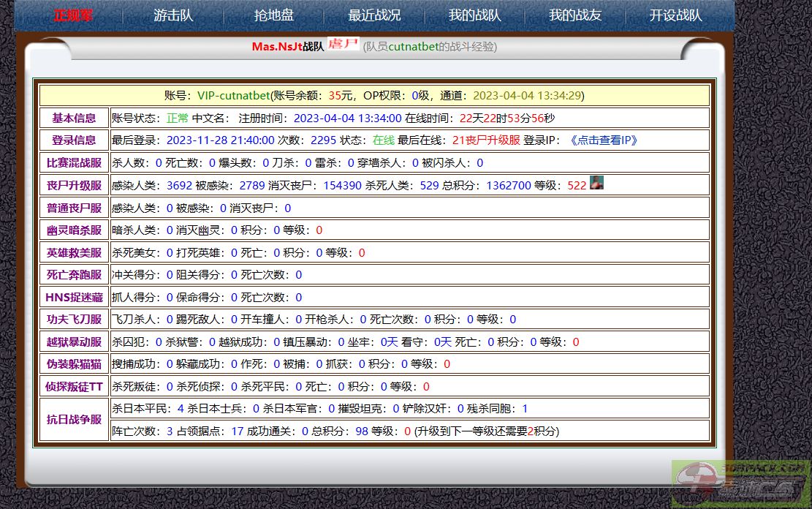Select the 丧尸升级服 row label
Screen dimensions: 812x509
(x=74, y=186)
